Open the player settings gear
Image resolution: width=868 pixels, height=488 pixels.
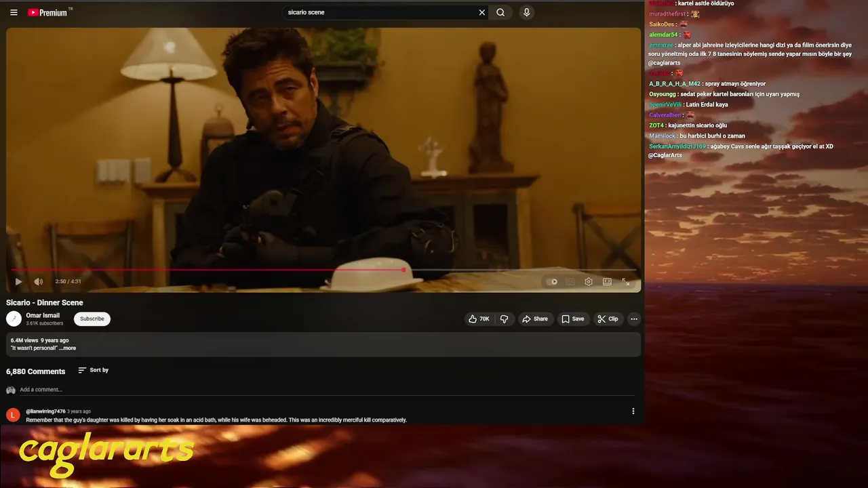[x=589, y=282]
